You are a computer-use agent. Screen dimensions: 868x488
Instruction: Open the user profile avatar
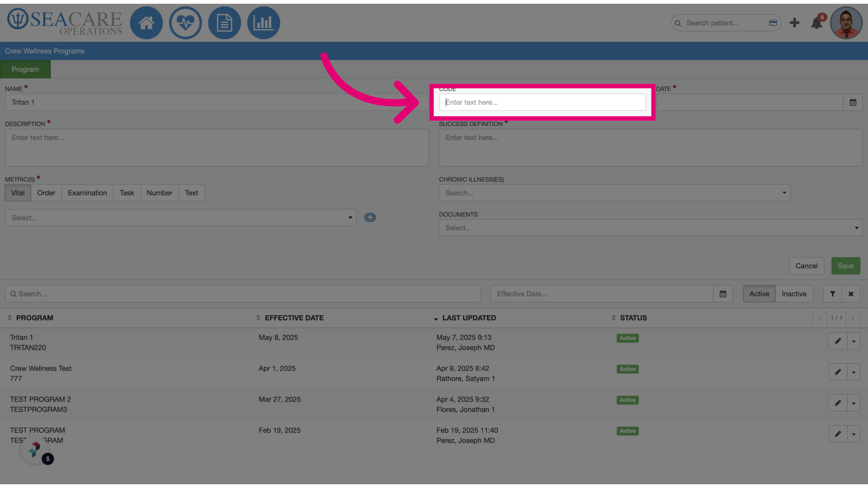click(846, 23)
